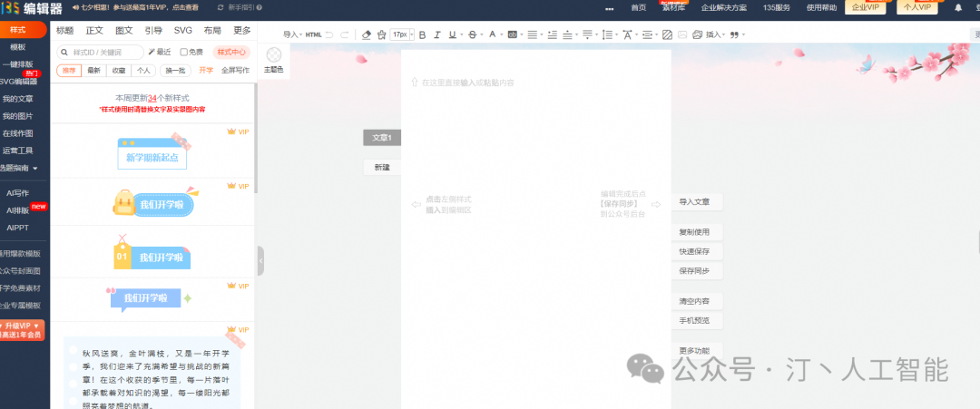
Task: Click the collapse panel arrow handle
Action: [x=260, y=261]
